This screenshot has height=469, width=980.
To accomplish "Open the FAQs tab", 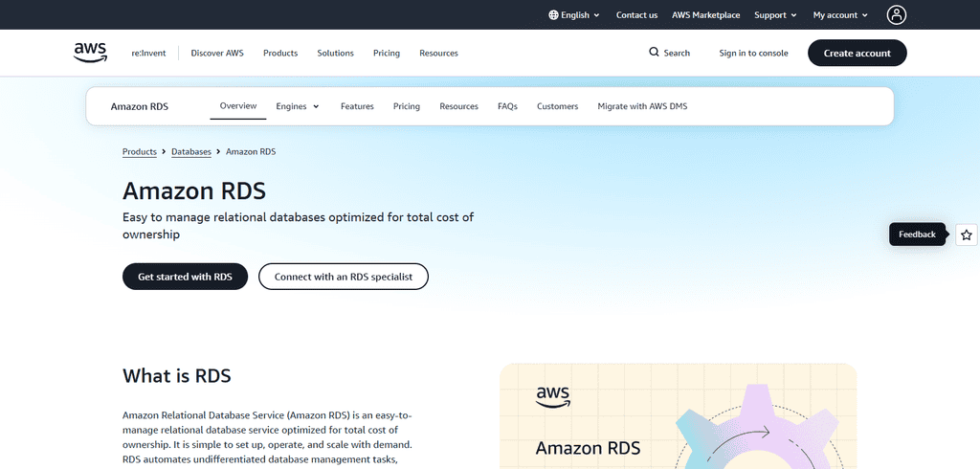I will [x=507, y=106].
